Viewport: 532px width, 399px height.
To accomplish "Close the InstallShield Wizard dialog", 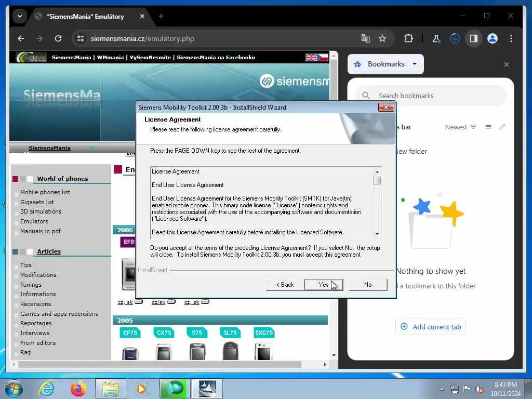I will coord(386,108).
